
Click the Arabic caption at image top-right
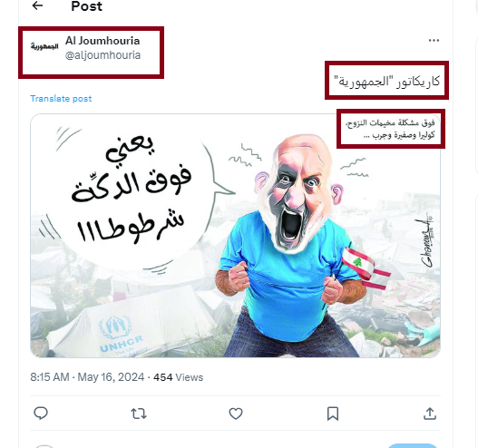[x=391, y=129]
